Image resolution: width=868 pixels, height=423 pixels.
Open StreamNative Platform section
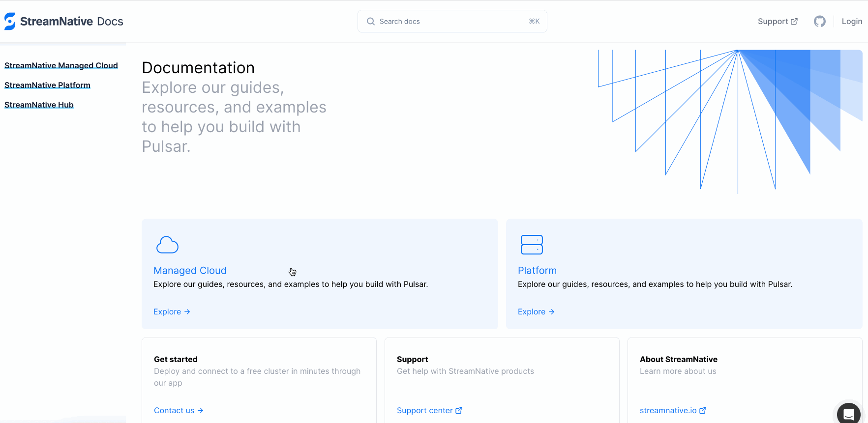[x=47, y=85]
